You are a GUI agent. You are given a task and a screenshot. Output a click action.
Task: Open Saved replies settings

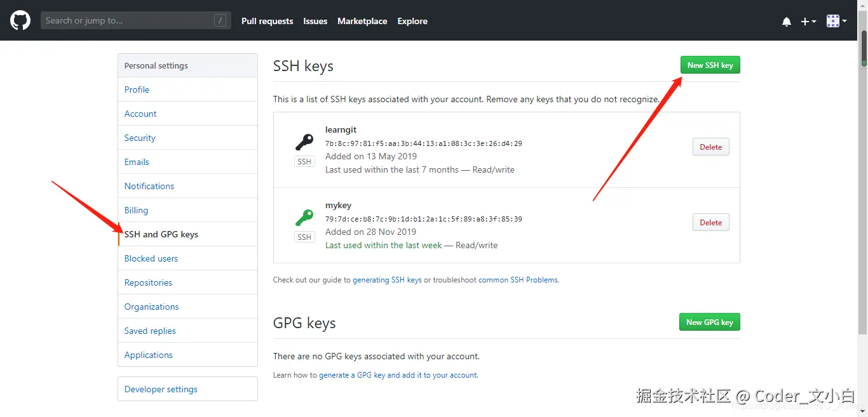pyautogui.click(x=187, y=331)
